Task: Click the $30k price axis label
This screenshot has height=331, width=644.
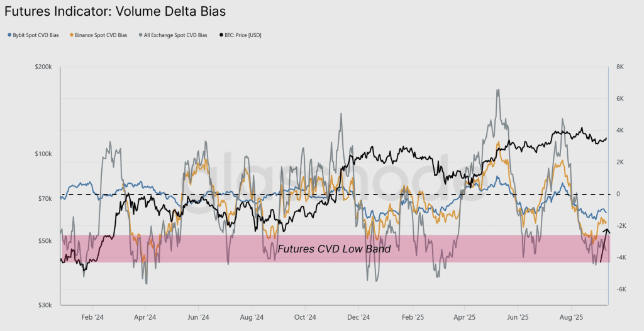Action: point(45,305)
